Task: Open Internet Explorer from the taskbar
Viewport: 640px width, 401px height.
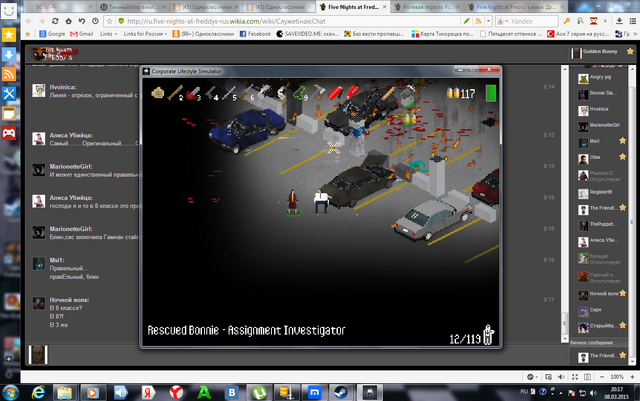Action: (38, 393)
